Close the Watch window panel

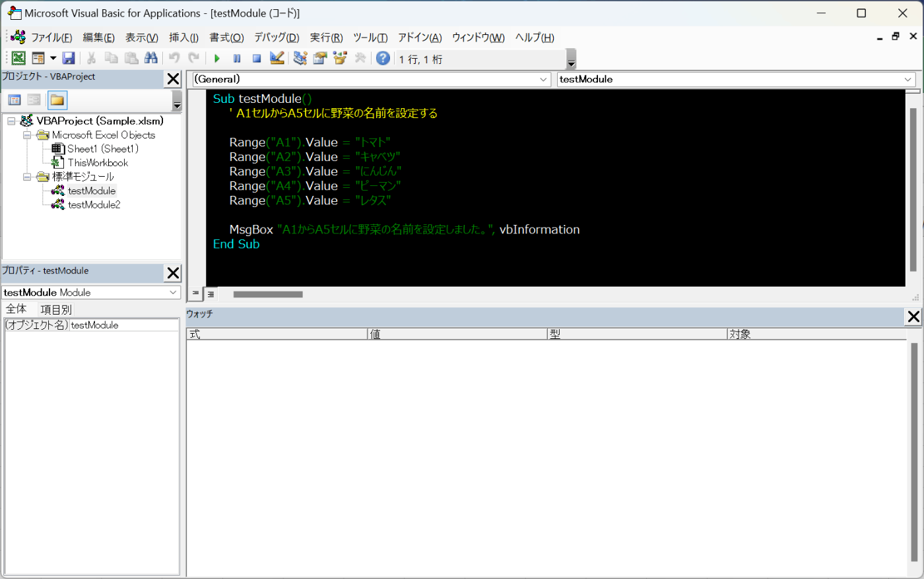tap(913, 317)
